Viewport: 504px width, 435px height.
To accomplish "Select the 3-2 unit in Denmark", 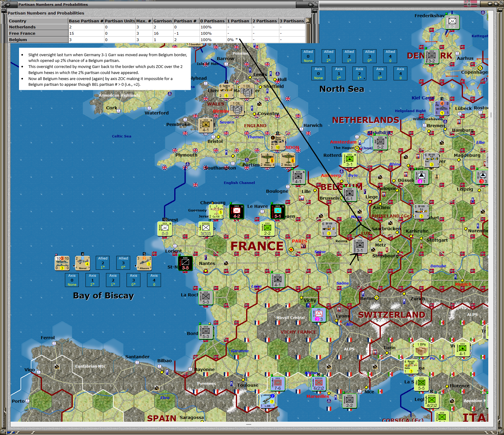I will [x=432, y=56].
